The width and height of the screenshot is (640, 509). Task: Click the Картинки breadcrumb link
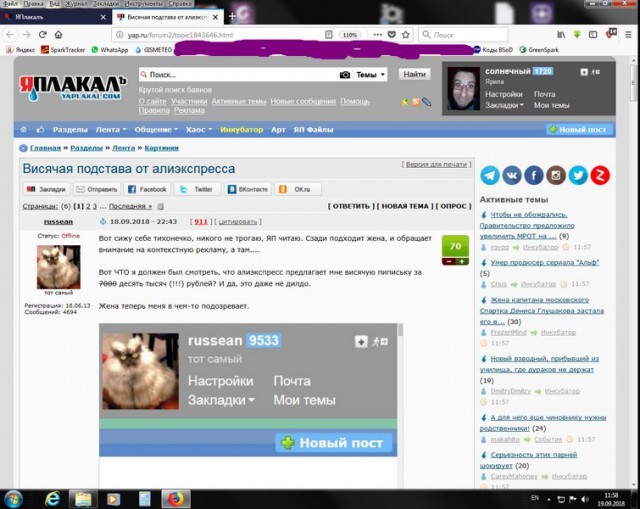tap(161, 148)
